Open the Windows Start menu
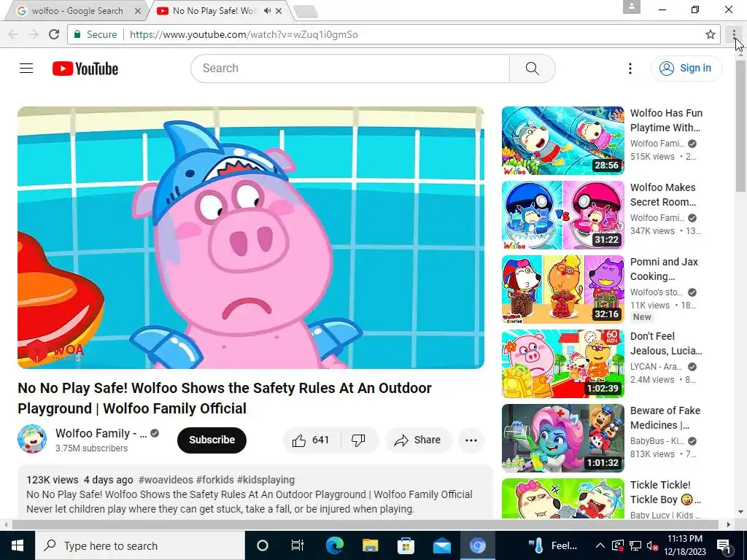Image resolution: width=747 pixels, height=560 pixels. [18, 545]
